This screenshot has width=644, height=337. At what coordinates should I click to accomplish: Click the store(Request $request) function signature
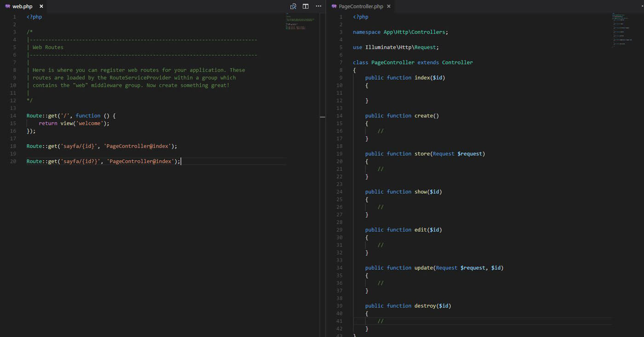(x=450, y=154)
